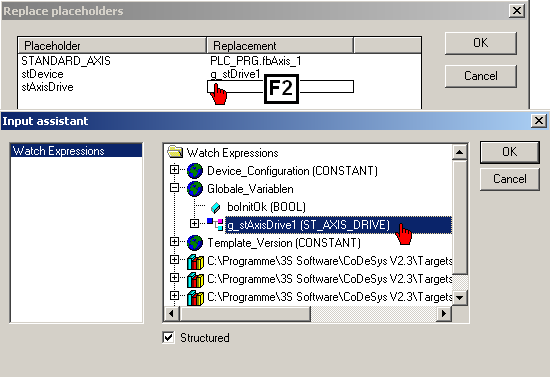Select Template_Version (CONSTANT) entry

(x=284, y=243)
